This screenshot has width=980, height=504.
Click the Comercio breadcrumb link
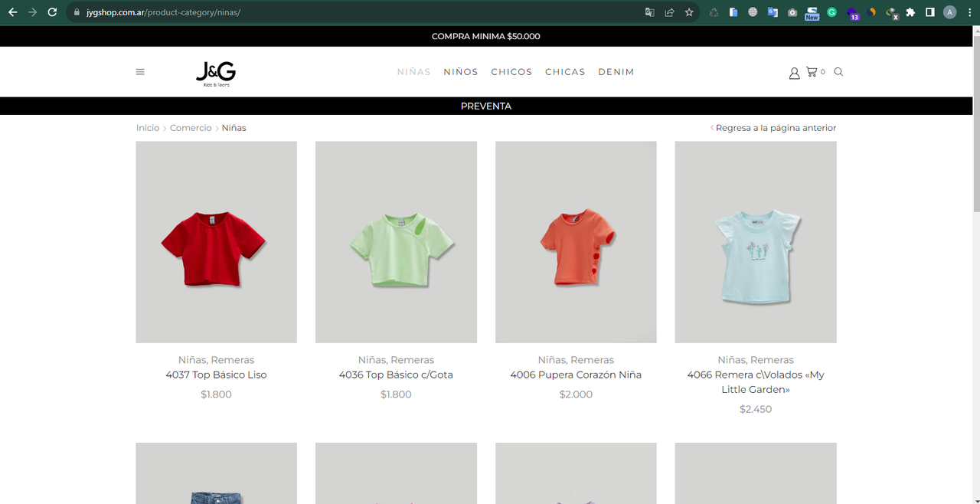(x=191, y=128)
